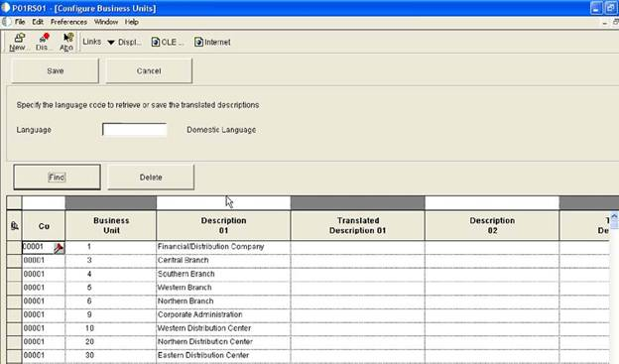Click Translated Description 01 cell for Southern Branch
The height and width of the screenshot is (364, 619).
(358, 274)
